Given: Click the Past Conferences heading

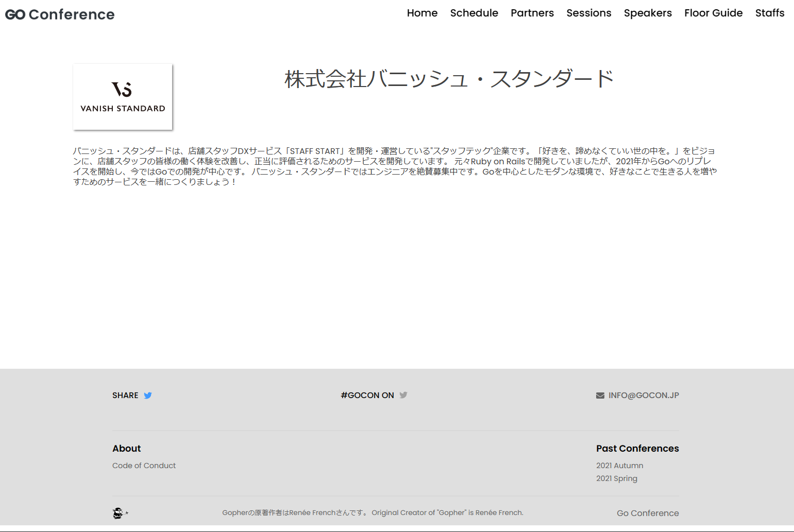Looking at the screenshot, I should point(637,449).
